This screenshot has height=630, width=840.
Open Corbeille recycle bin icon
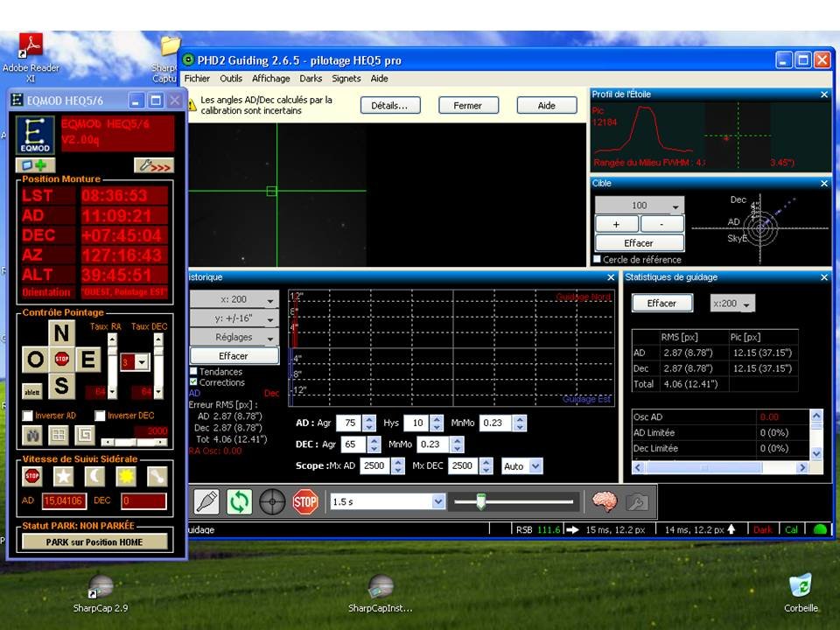801,593
